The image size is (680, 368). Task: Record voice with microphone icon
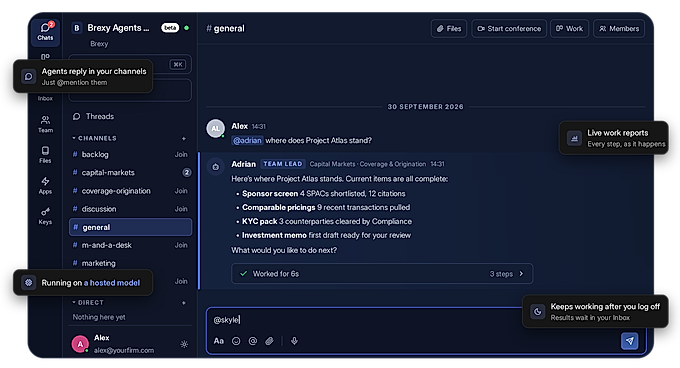[x=294, y=341]
